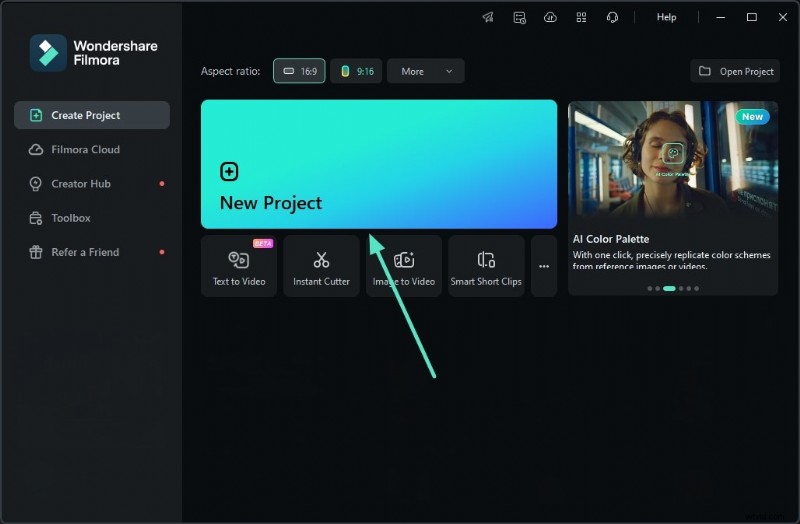This screenshot has height=524, width=800.
Task: Open the Toolbox sidebar item
Action: 71,218
